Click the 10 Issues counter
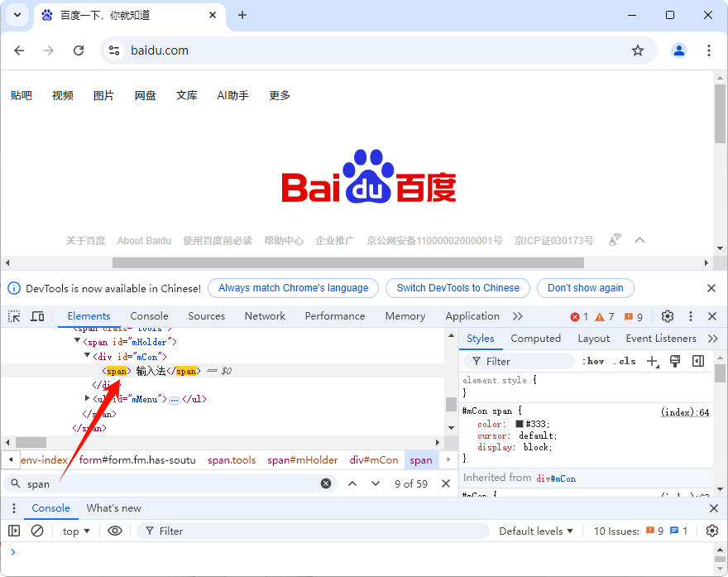 (x=640, y=531)
